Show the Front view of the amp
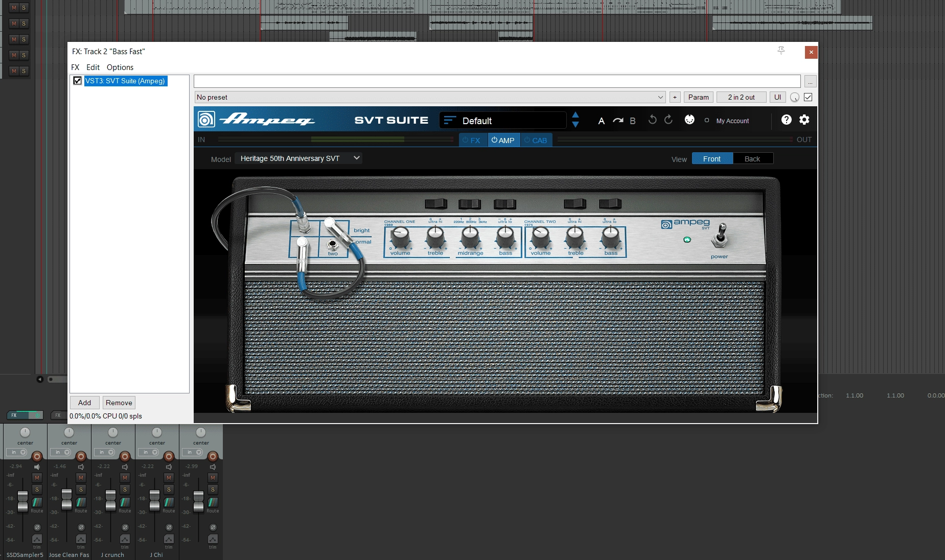The width and height of the screenshot is (945, 560). click(x=712, y=159)
